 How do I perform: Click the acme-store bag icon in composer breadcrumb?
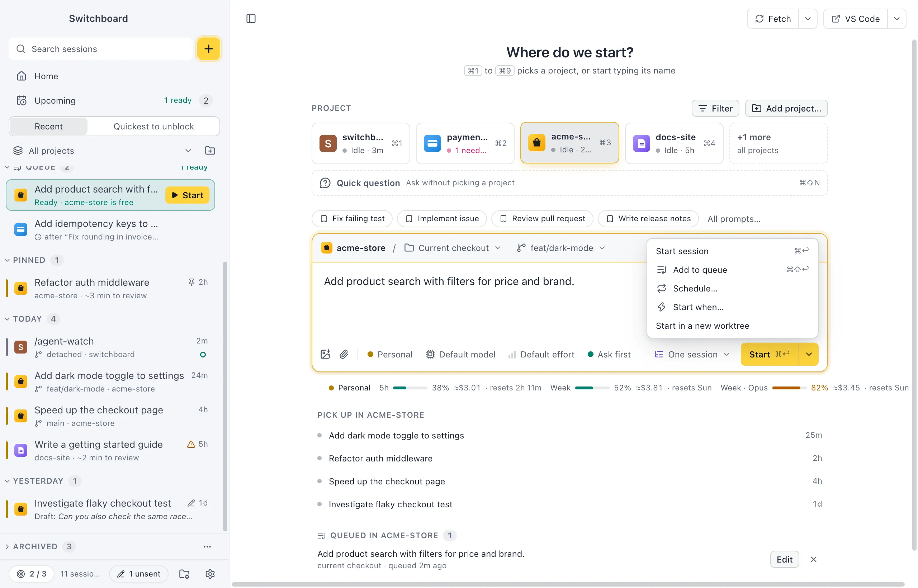[x=326, y=248]
